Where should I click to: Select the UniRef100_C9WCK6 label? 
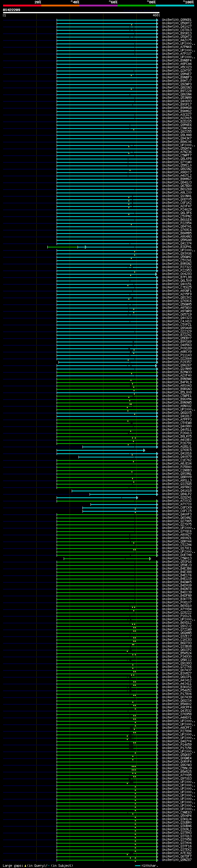click(x=177, y=128)
